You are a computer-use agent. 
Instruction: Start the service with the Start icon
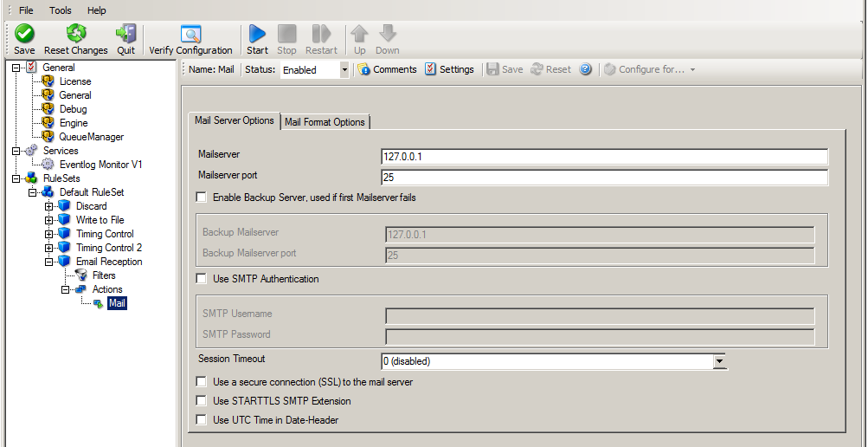(x=257, y=35)
